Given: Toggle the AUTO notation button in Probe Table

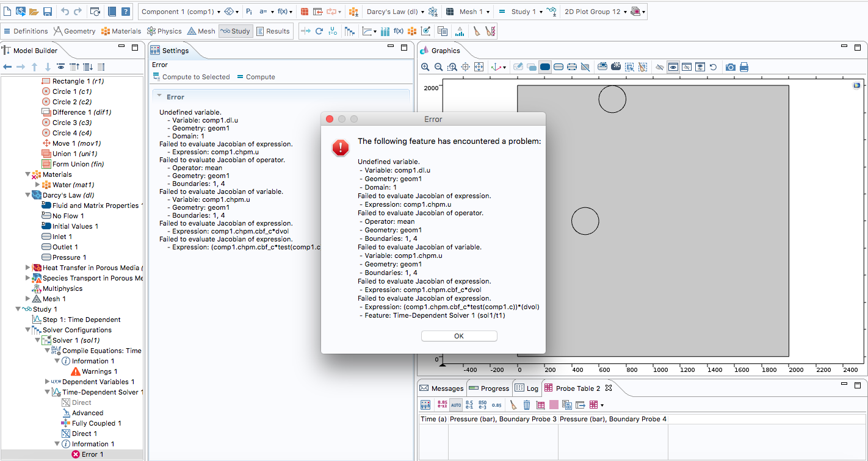Looking at the screenshot, I should pos(456,405).
